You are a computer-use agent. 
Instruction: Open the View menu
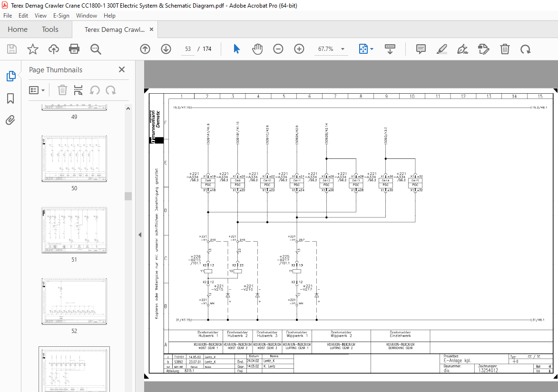point(40,16)
